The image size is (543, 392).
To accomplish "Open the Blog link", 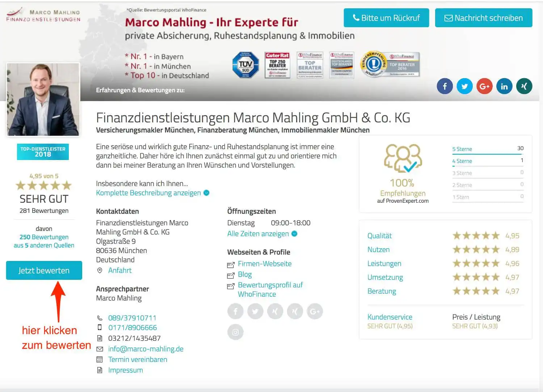I will tap(245, 275).
